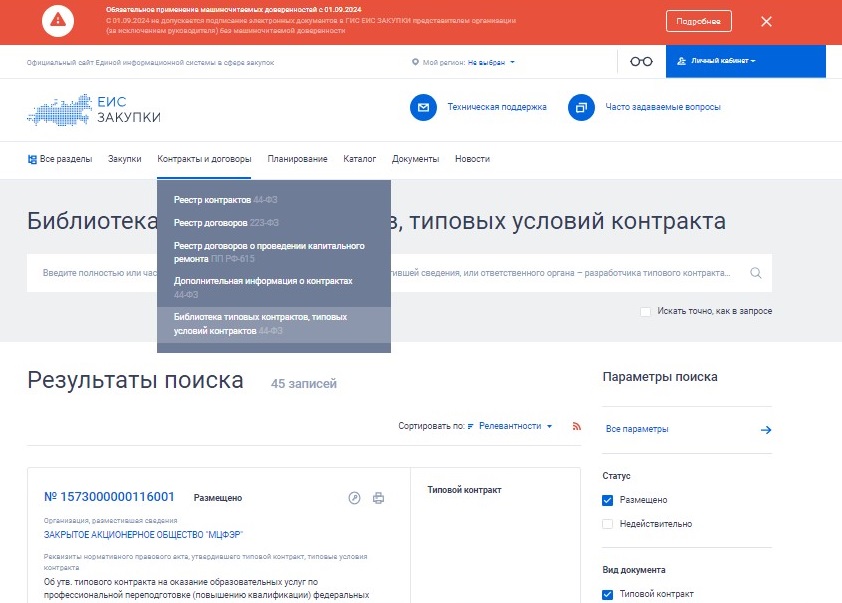Open the print icon on contract record

[378, 497]
